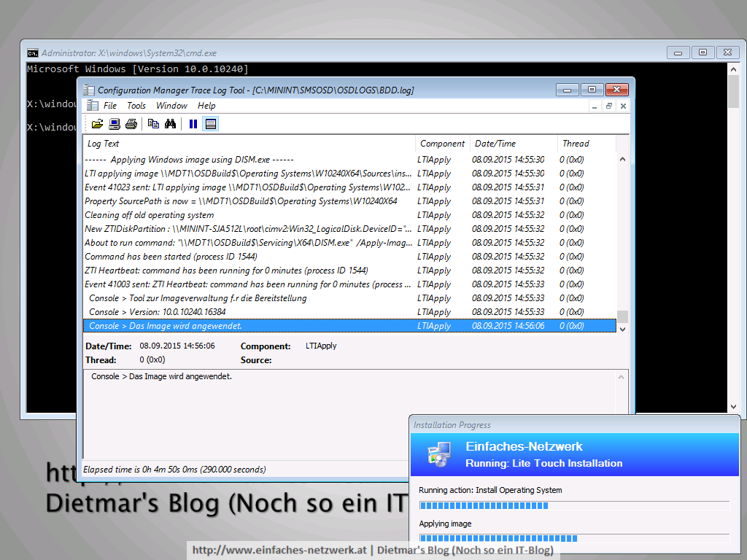Click the 'Microsoft Windows [Version 10.0.10240]' console line
This screenshot has height=560, width=747.
(138, 69)
